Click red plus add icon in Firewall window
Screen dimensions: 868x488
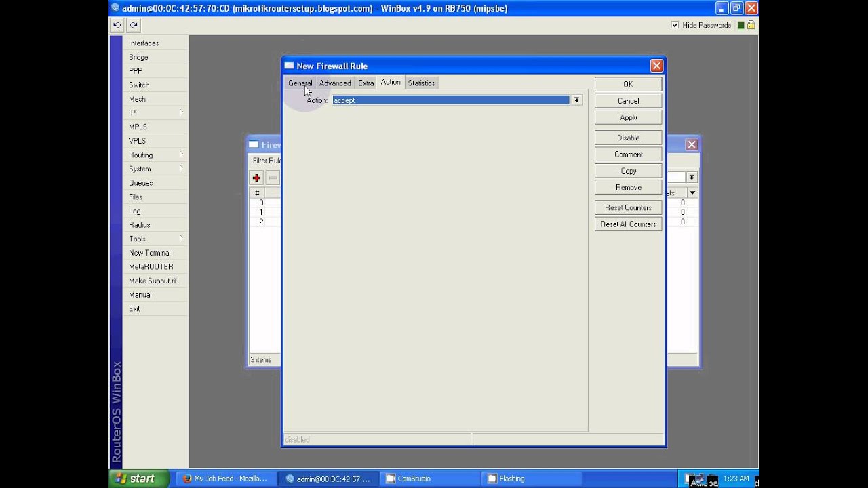click(256, 178)
